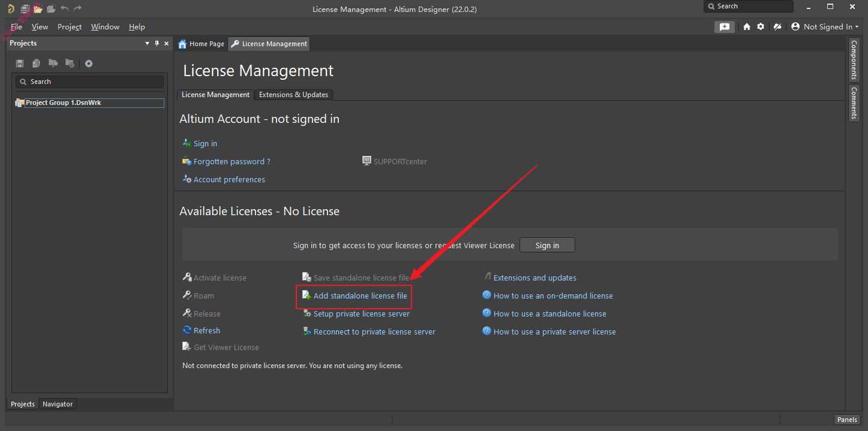Open preferences via the top-right gear icon
This screenshot has height=431, width=868.
(761, 27)
